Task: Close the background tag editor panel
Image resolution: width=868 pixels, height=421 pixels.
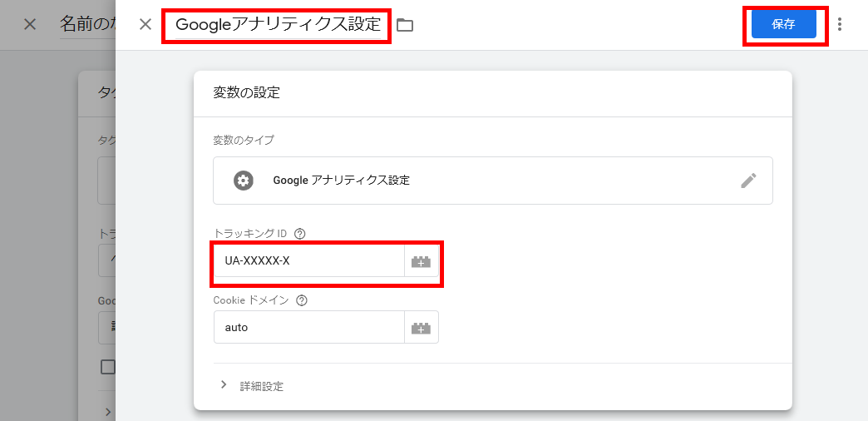Action: pyautogui.click(x=30, y=24)
